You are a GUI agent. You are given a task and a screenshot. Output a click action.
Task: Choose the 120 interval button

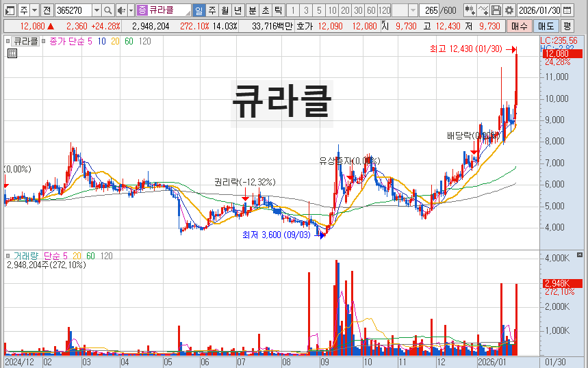point(385,10)
